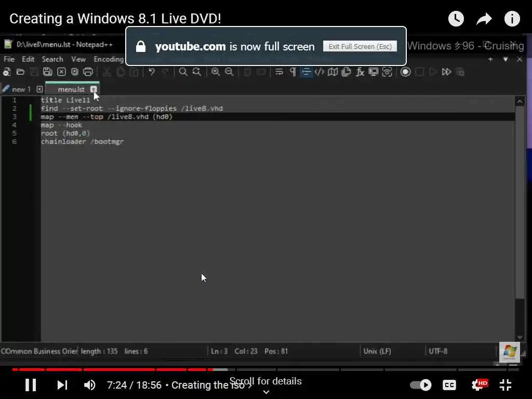Click the Open file folder icon
532x399 pixels.
(20, 72)
